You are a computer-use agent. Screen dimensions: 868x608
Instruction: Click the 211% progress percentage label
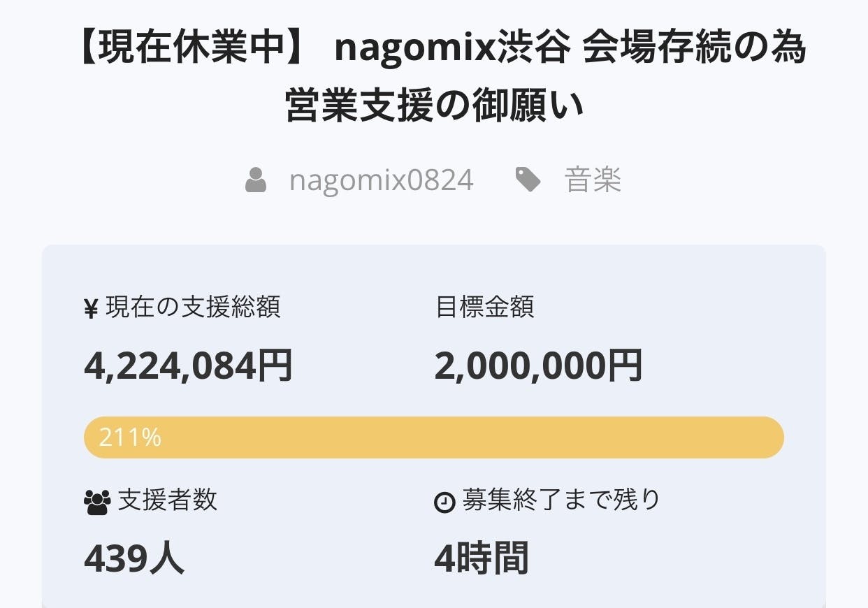(130, 437)
